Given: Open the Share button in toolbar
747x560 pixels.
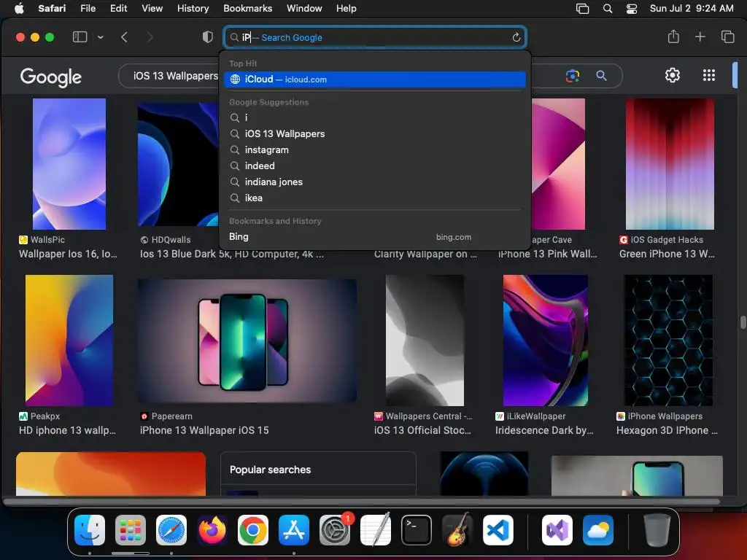Looking at the screenshot, I should point(673,36).
